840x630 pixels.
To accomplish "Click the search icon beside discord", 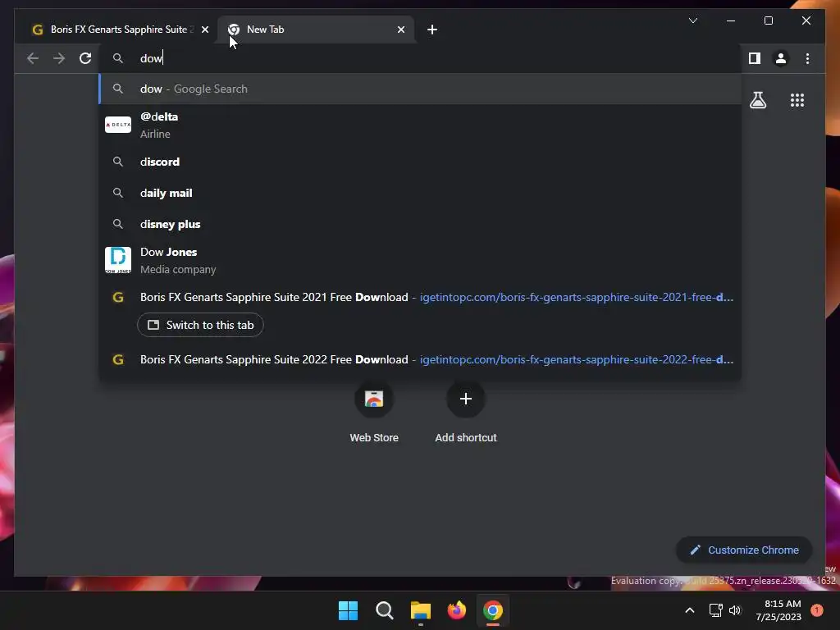I will [x=118, y=162].
